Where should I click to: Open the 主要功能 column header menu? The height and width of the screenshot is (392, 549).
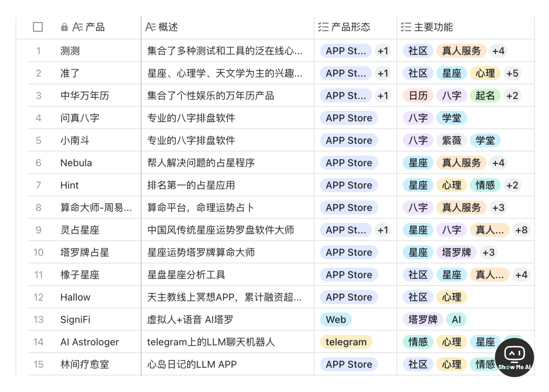[433, 27]
